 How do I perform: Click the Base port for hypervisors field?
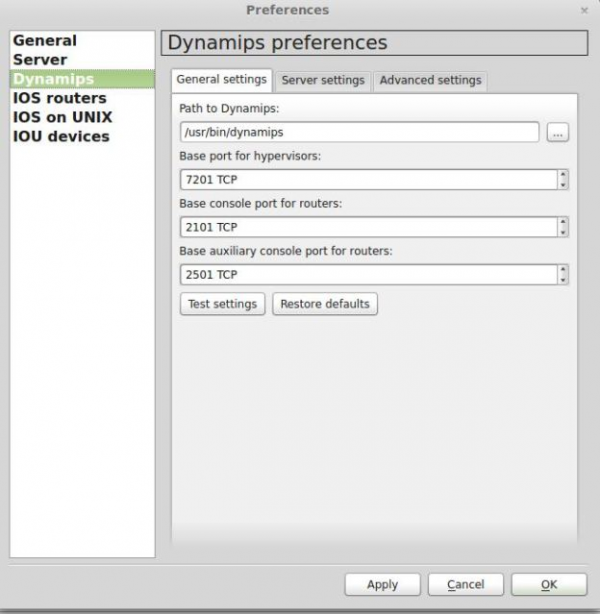click(x=369, y=180)
